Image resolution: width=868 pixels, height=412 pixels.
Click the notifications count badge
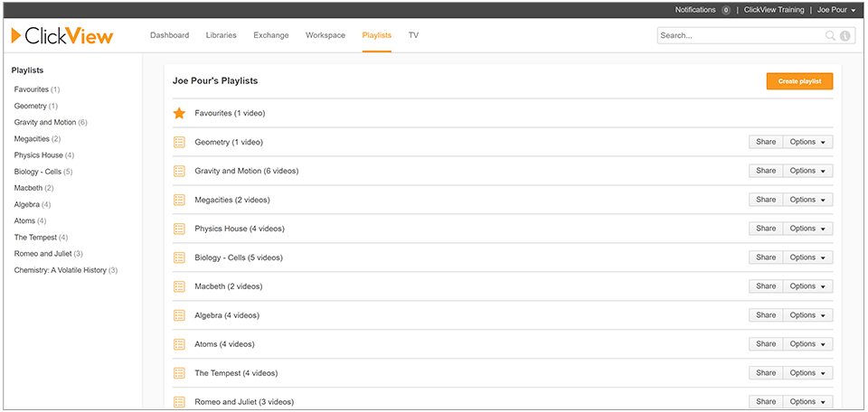coord(725,10)
